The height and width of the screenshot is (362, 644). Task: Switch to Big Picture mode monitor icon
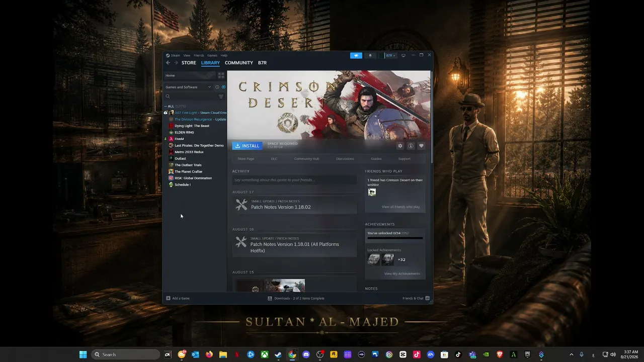click(403, 55)
